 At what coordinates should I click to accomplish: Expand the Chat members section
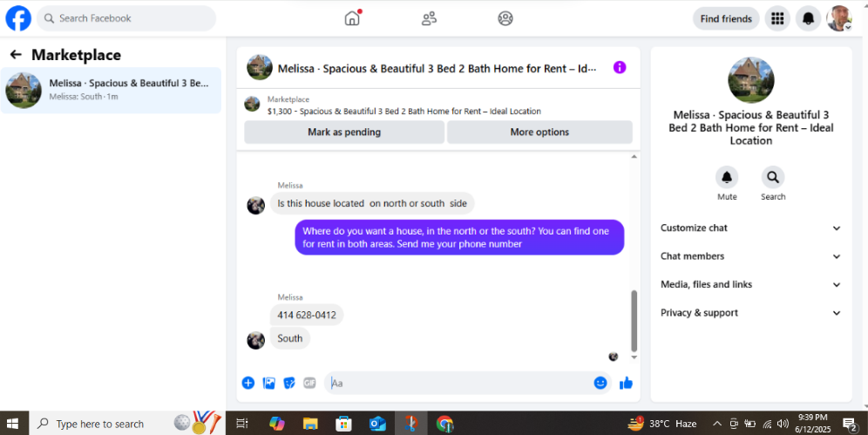(750, 256)
